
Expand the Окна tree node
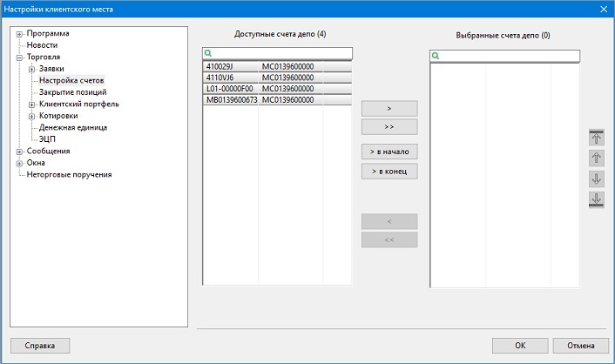(19, 164)
